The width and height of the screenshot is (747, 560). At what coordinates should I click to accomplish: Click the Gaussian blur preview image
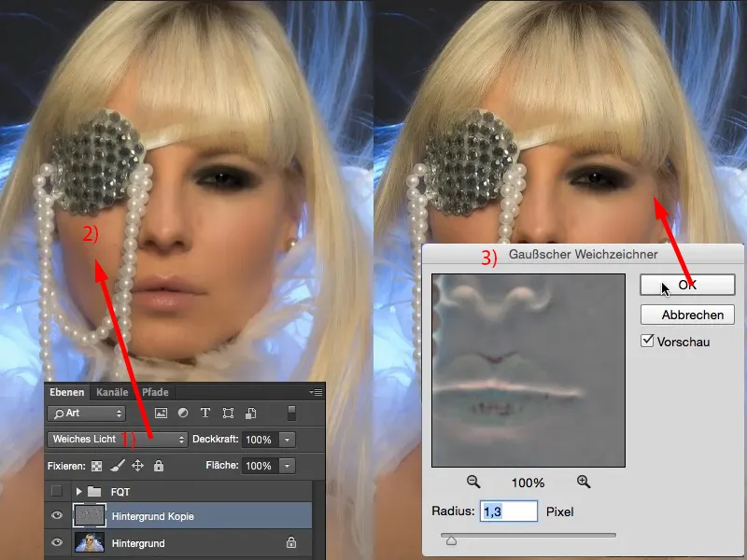point(529,371)
